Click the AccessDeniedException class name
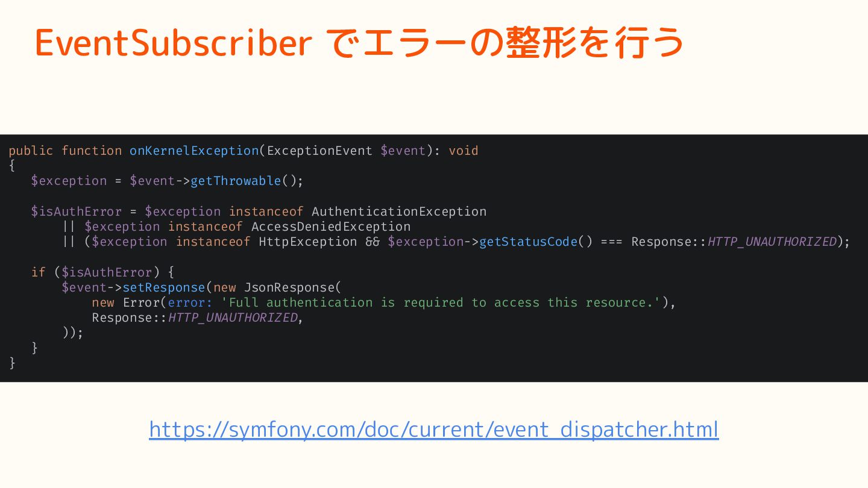 click(331, 227)
